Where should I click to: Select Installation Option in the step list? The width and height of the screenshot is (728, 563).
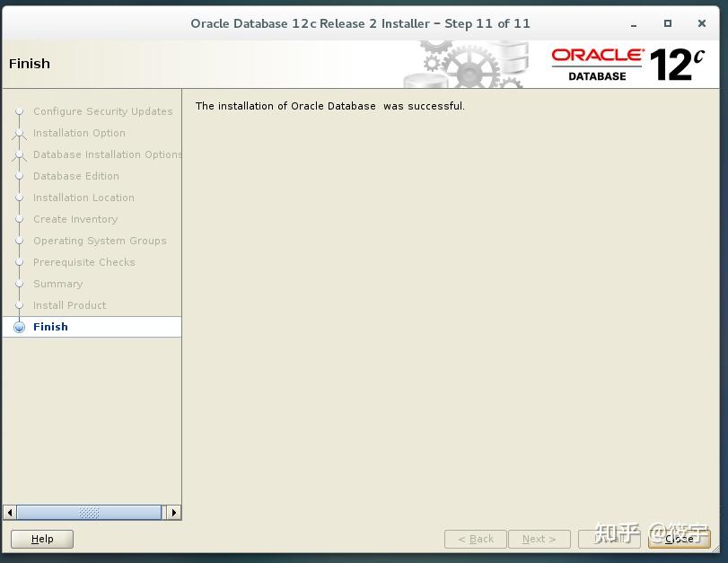[x=79, y=133]
